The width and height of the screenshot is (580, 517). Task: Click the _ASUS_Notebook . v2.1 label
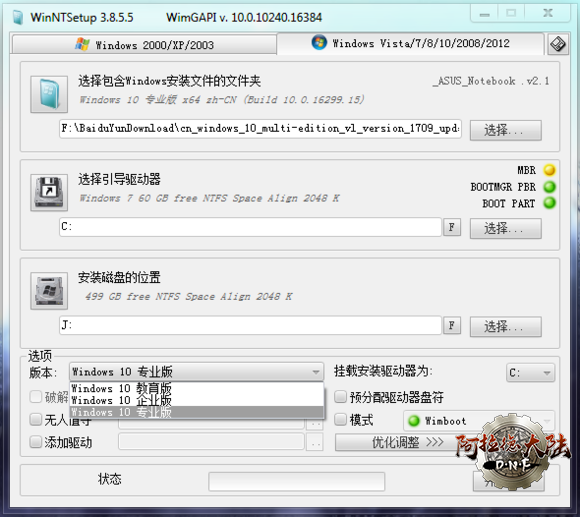tap(491, 81)
